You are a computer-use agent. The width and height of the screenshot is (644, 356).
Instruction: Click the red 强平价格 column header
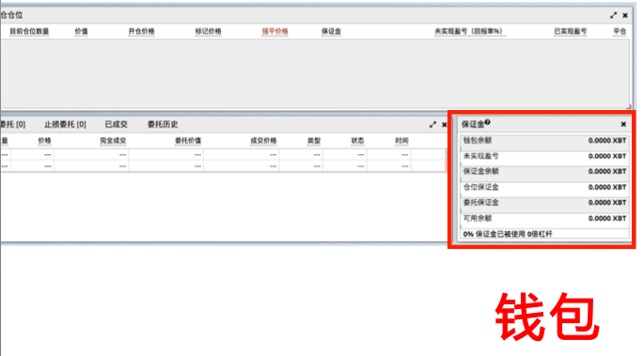click(x=275, y=31)
